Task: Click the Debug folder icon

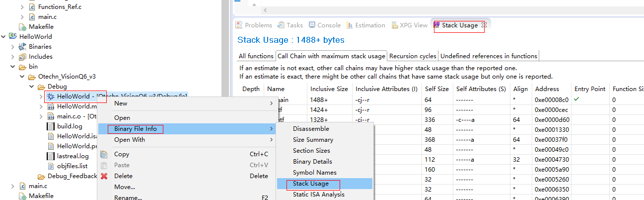Action: pos(41,86)
